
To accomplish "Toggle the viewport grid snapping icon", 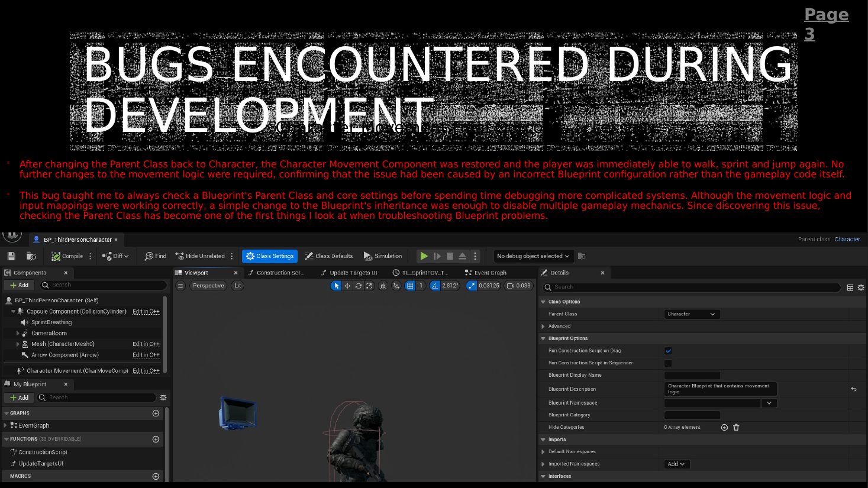I will 410,286.
